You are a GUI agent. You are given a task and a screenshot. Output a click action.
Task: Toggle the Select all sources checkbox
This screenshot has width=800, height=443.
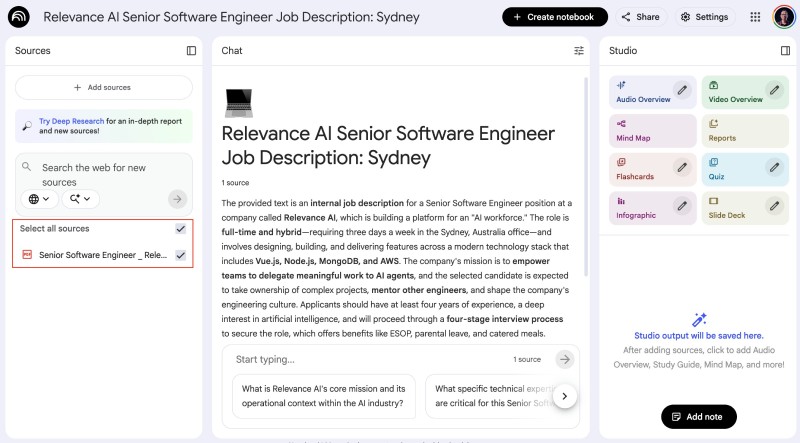(x=180, y=229)
